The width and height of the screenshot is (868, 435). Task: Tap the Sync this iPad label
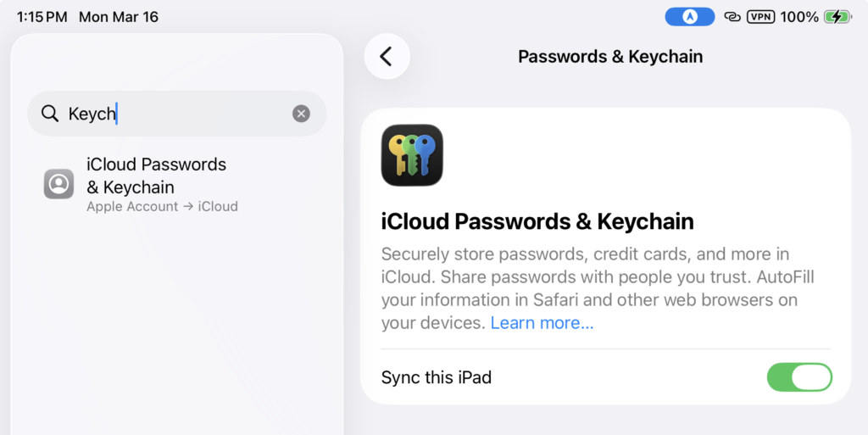(437, 377)
